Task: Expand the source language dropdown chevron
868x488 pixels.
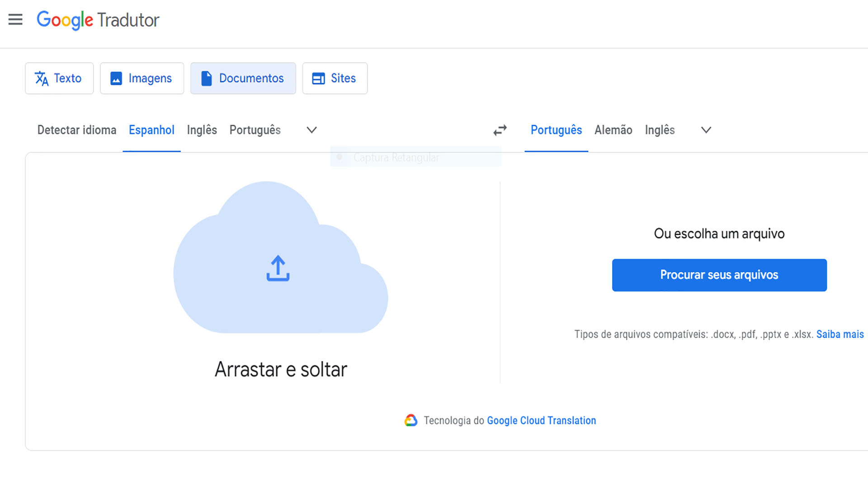Action: (x=311, y=130)
